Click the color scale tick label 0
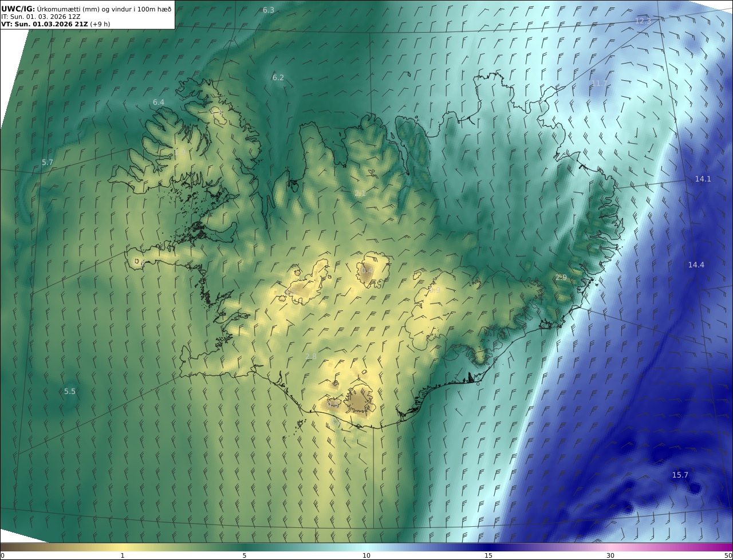733x560 pixels. coord(2,555)
